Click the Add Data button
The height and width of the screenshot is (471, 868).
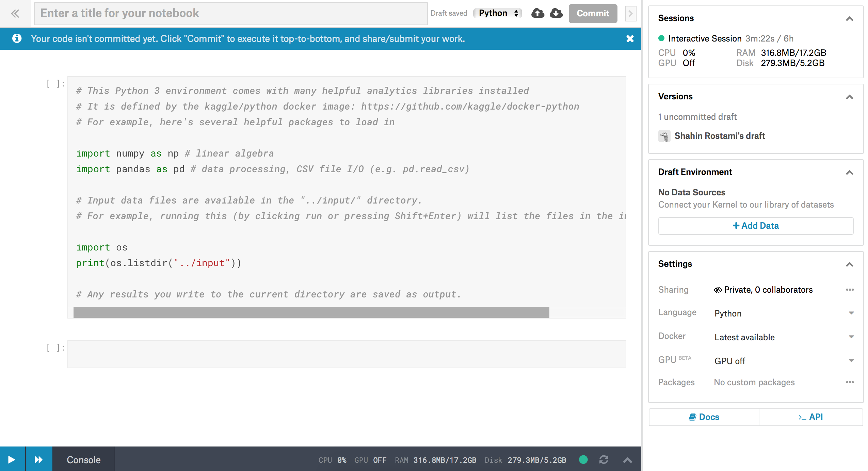[756, 226]
